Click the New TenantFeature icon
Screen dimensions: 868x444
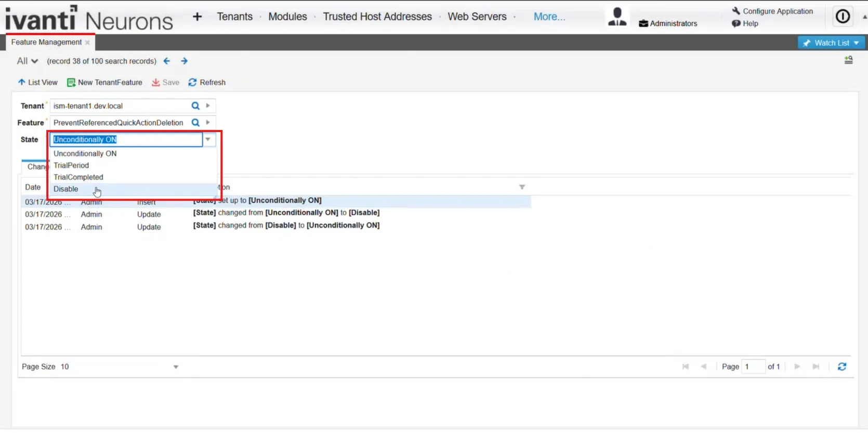71,83
